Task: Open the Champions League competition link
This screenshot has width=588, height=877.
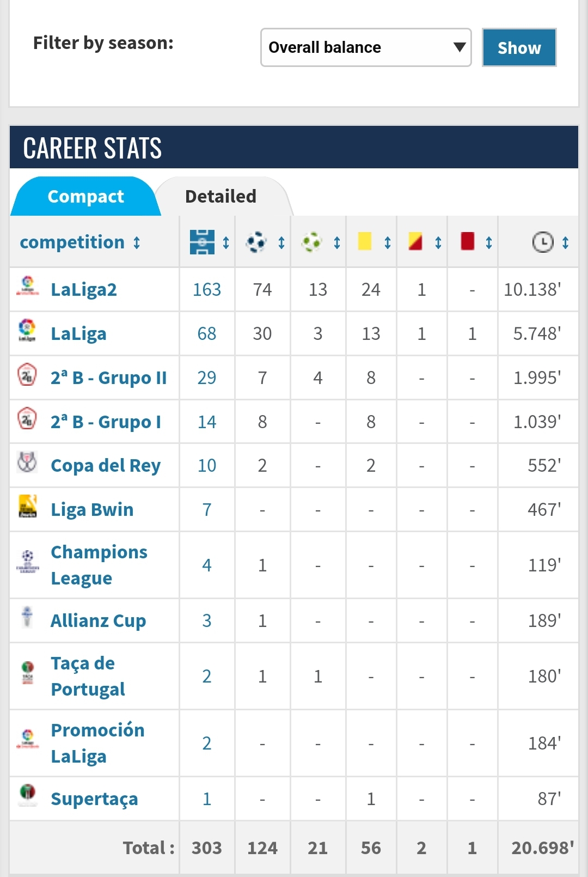Action: coord(99,565)
